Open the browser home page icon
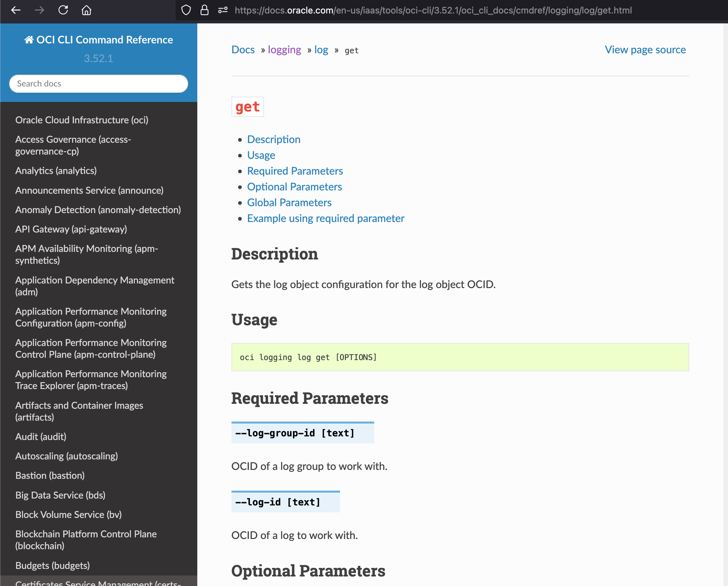 click(x=86, y=10)
